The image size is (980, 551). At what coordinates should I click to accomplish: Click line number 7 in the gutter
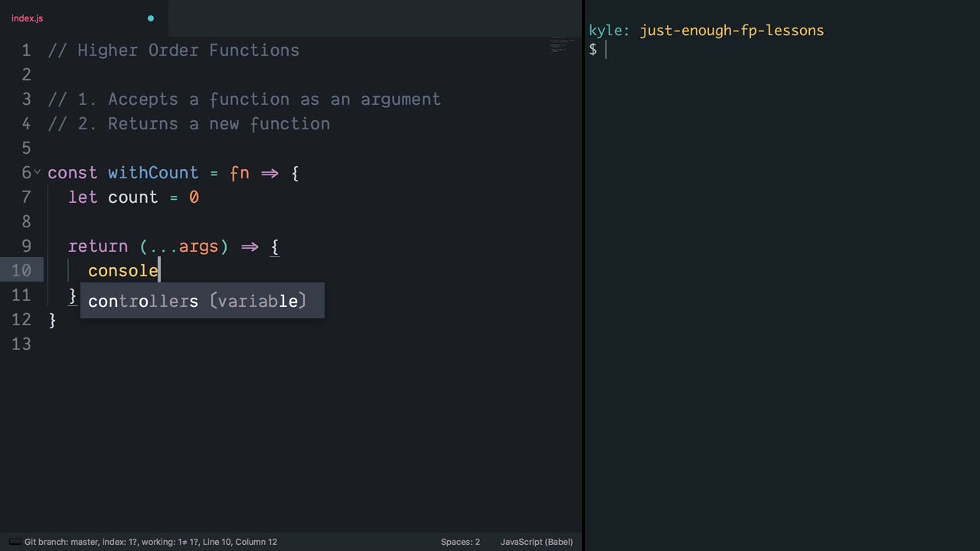point(26,197)
